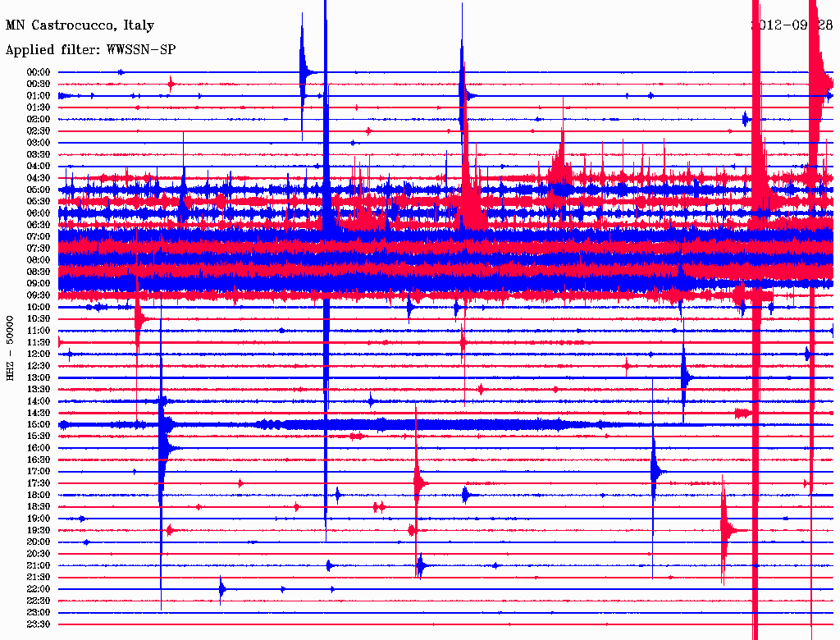Pick the 16:30 time label

(x=39, y=460)
